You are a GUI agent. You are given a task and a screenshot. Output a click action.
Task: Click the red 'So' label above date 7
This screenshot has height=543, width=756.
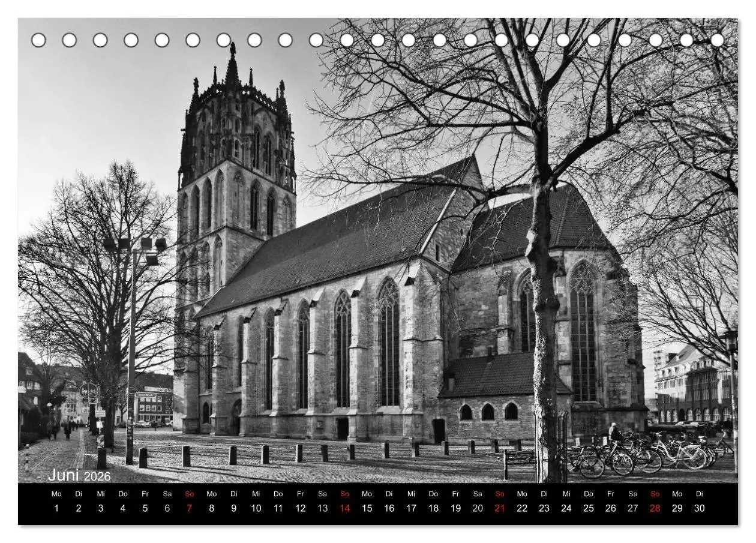pos(190,494)
